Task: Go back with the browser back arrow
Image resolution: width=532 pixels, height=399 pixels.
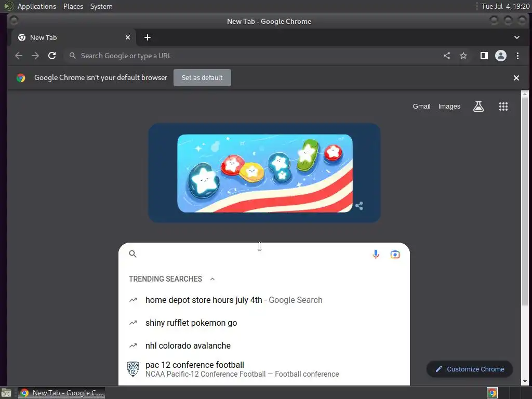Action: (19, 56)
